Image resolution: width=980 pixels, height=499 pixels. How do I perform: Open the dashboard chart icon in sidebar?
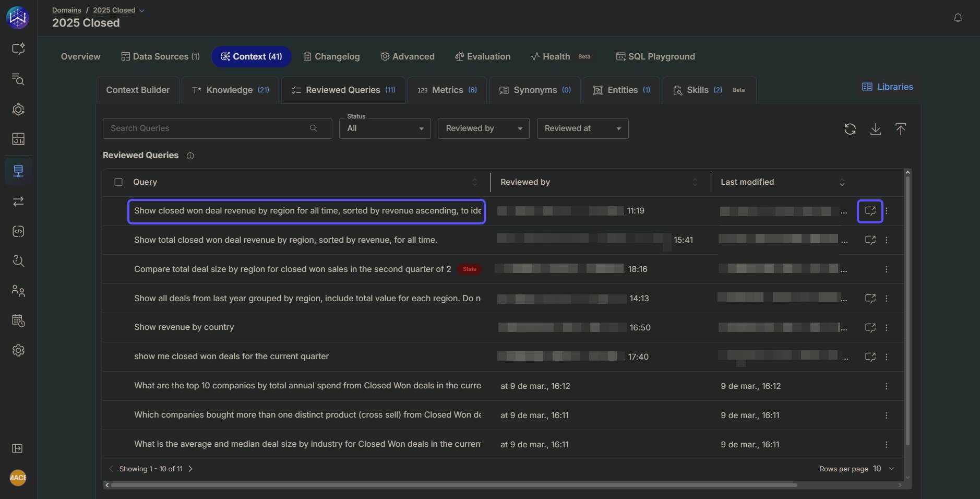click(x=18, y=139)
